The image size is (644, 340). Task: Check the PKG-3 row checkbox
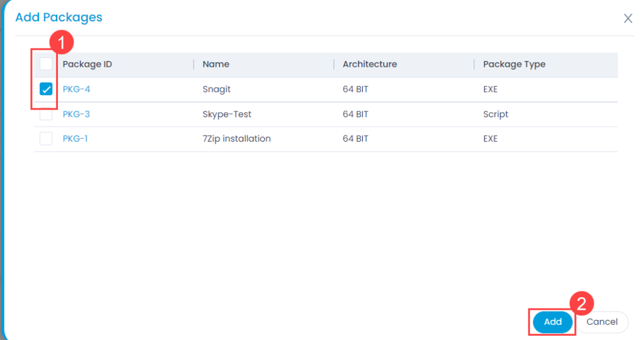[46, 114]
